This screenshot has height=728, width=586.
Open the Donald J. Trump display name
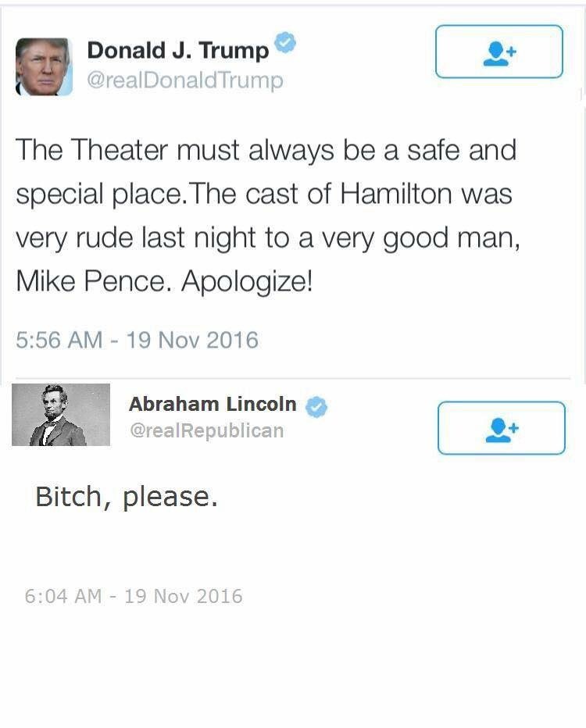pos(177,51)
